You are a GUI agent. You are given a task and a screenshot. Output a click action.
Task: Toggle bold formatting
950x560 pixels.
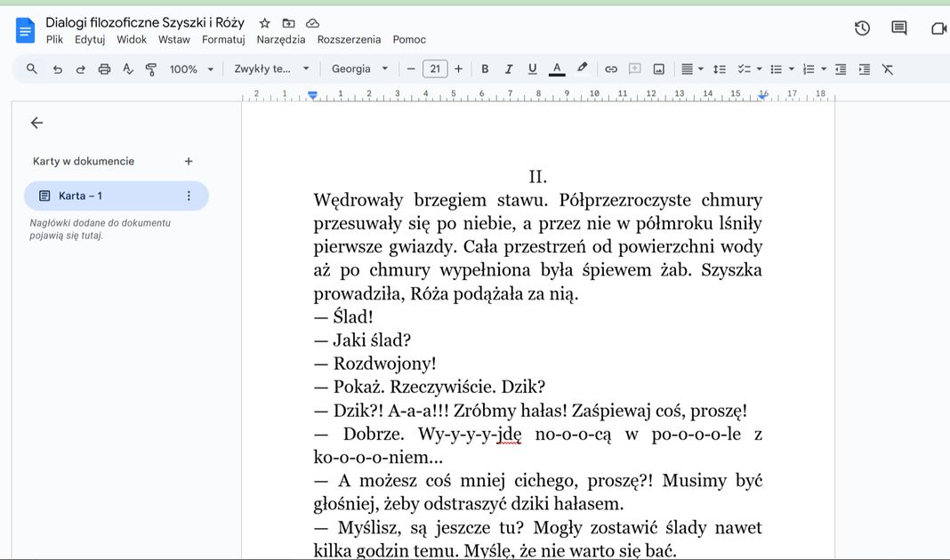pos(485,69)
